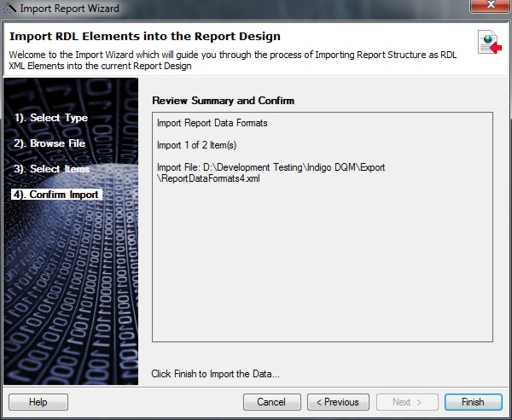
Task: Open Help for the wizard
Action: tap(38, 402)
